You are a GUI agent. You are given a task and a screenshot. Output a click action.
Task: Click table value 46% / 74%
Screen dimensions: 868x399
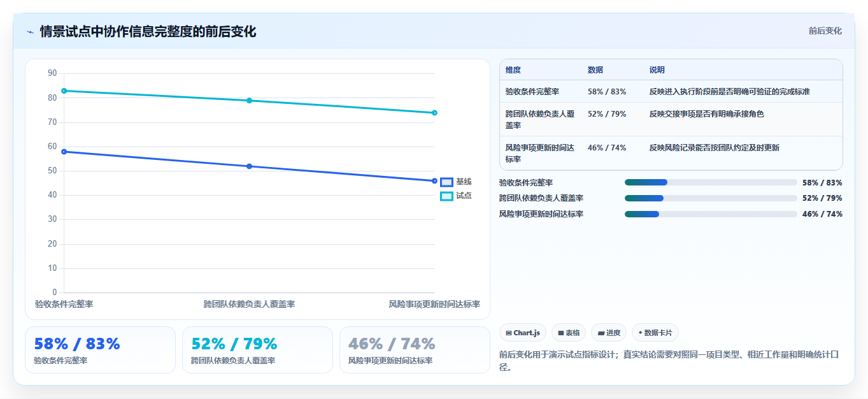(607, 148)
